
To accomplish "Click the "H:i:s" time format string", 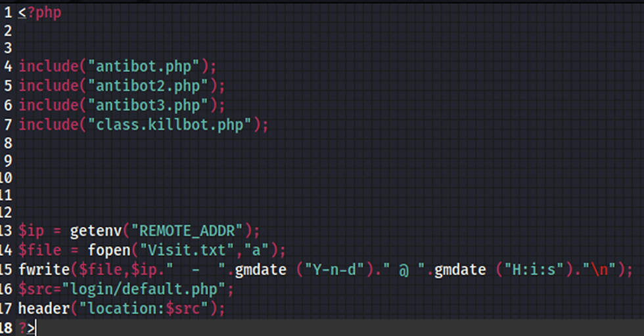I will [534, 270].
